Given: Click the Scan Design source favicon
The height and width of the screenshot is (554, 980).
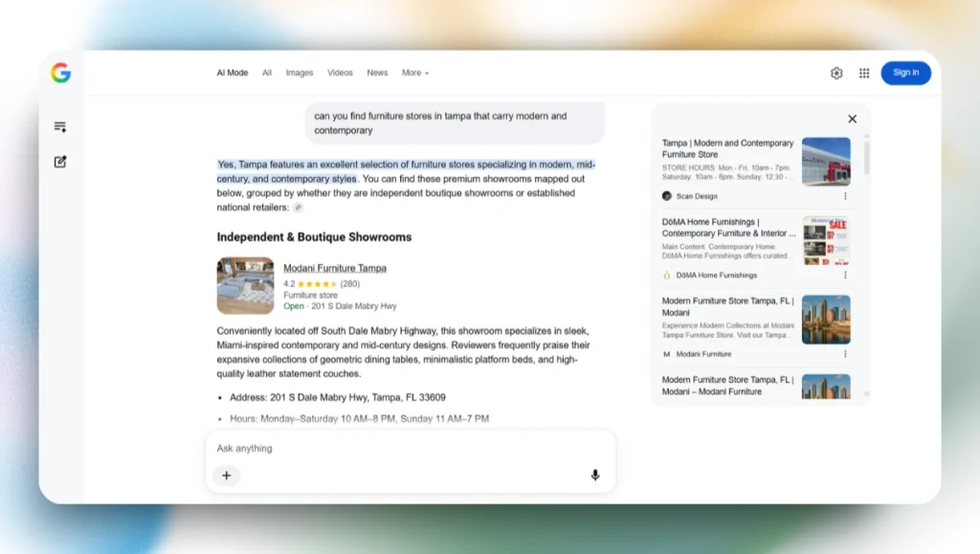Looking at the screenshot, I should coord(667,196).
